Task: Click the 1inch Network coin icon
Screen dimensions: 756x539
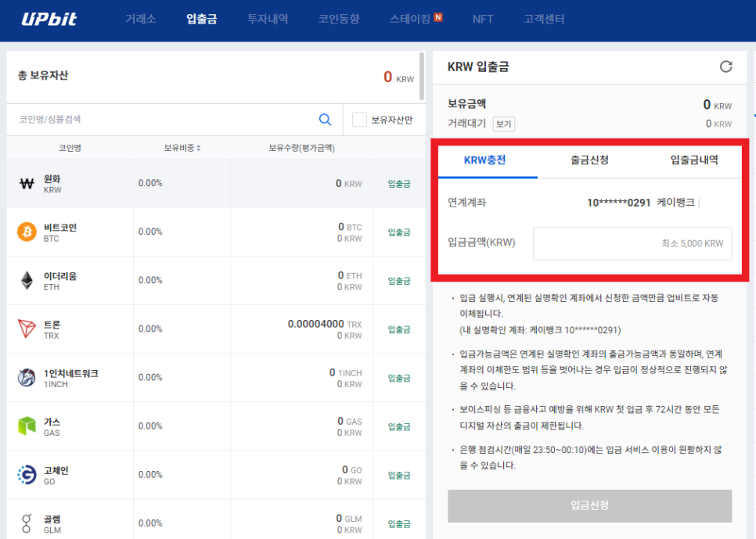Action: tap(27, 378)
